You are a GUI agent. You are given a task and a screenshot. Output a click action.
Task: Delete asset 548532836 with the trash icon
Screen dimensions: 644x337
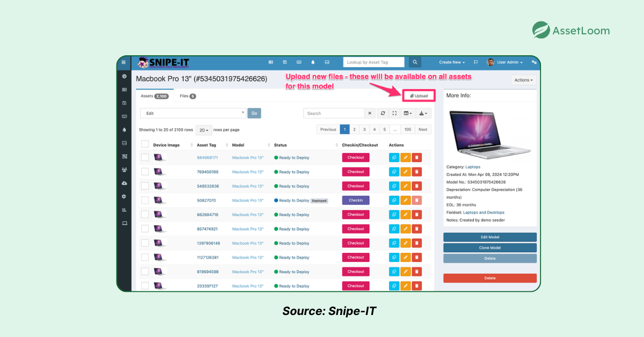click(x=417, y=186)
